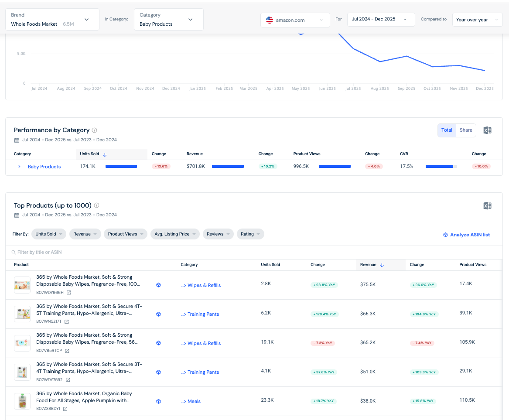Click cube analyze icon for Training Pants 4T-5T
This screenshot has height=420, width=509.
[158, 314]
